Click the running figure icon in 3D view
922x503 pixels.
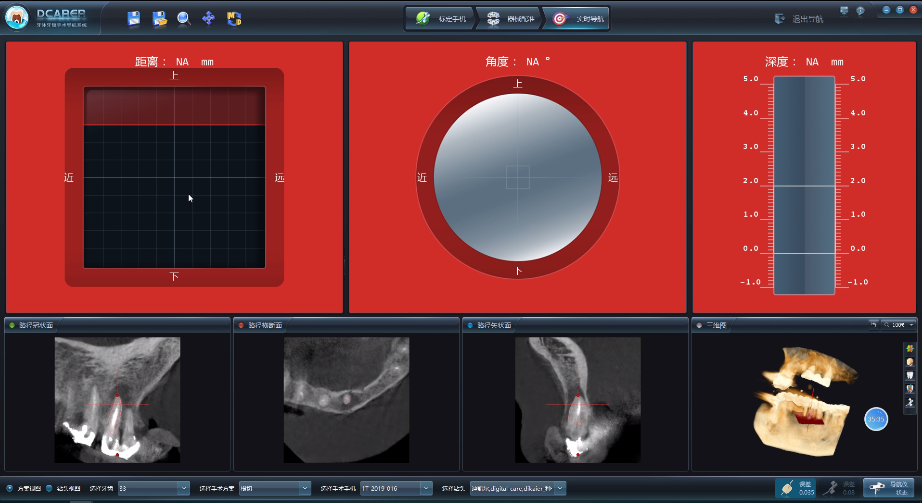909,401
